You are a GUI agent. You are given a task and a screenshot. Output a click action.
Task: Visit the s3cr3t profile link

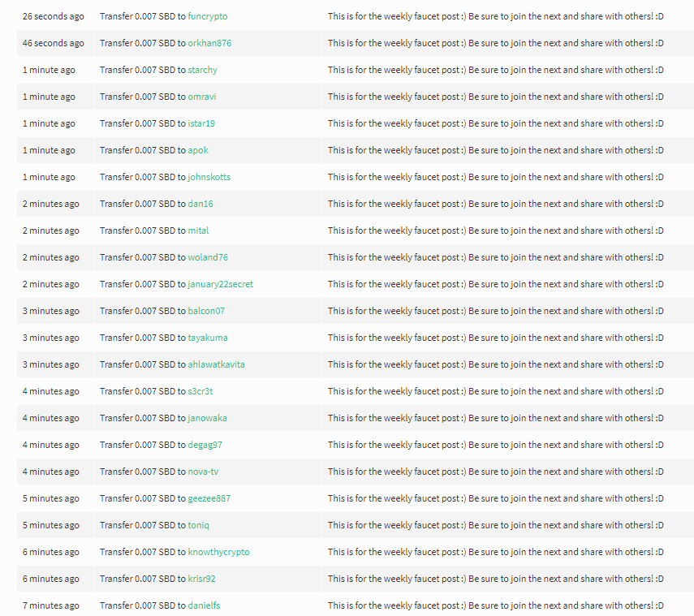coord(200,391)
